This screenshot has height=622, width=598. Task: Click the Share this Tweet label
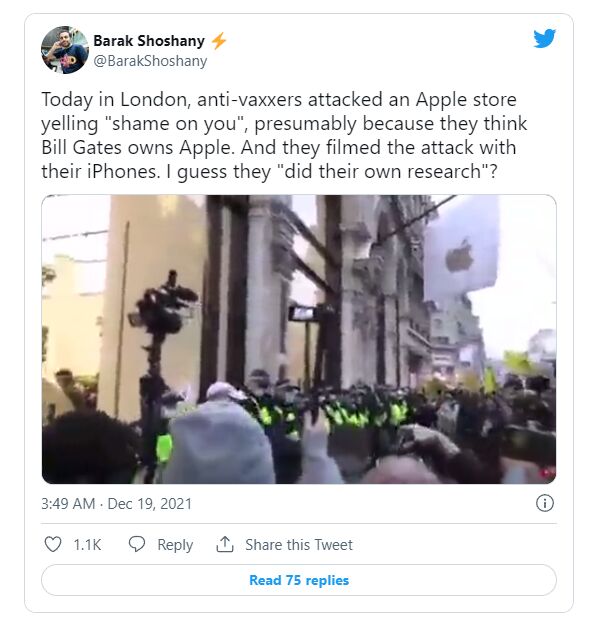pos(298,545)
